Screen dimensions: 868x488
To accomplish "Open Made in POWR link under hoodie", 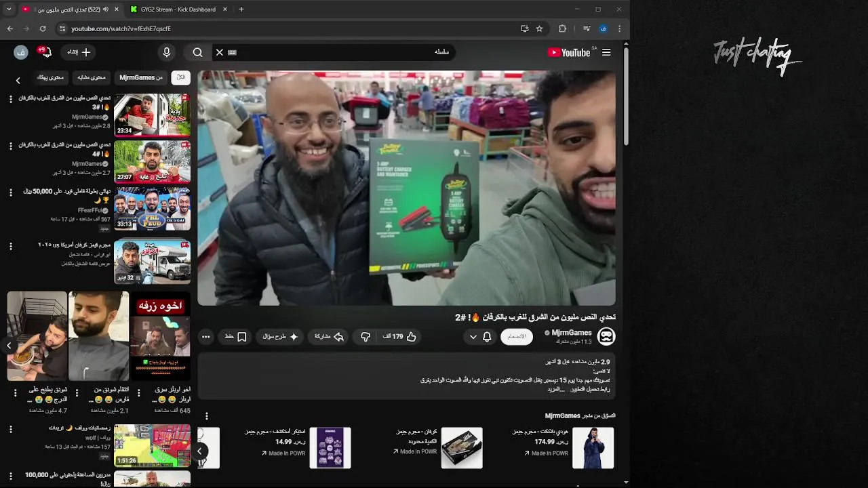I will pos(547,453).
